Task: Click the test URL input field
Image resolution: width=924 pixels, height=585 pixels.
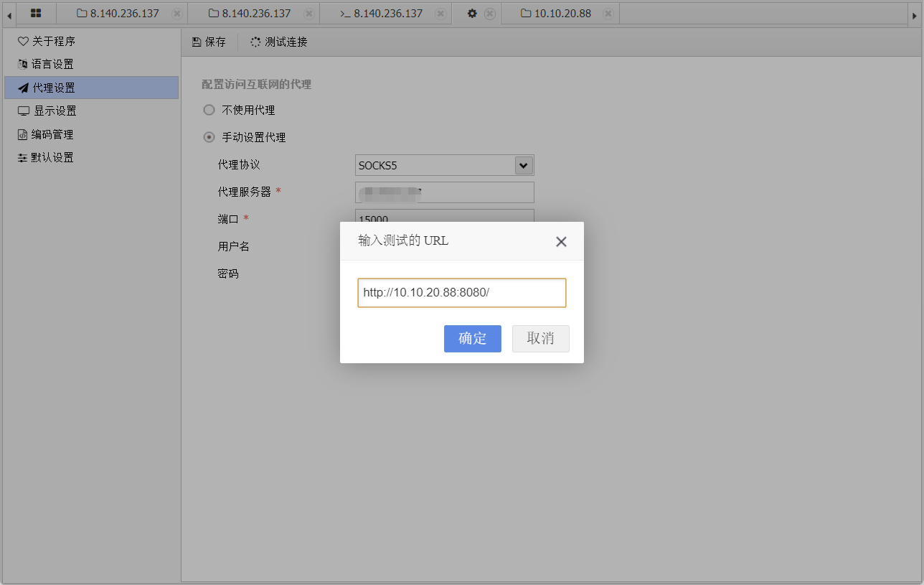Action: point(462,293)
